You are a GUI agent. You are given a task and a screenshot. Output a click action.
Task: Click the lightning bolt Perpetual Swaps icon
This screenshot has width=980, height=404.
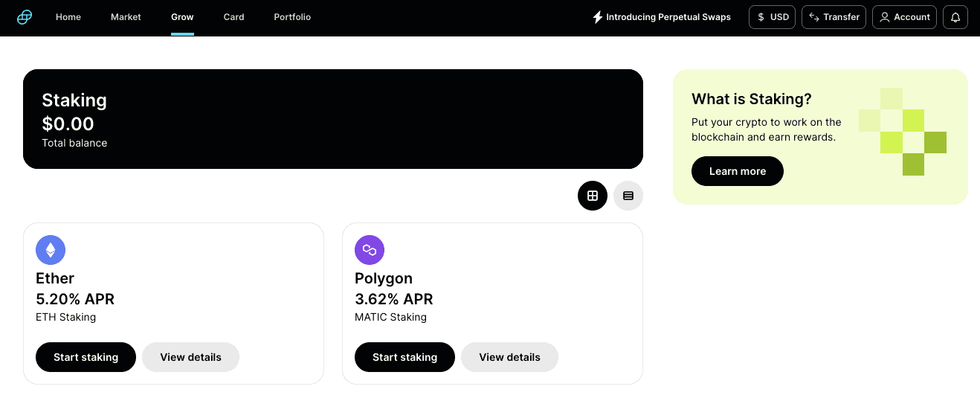[597, 17]
